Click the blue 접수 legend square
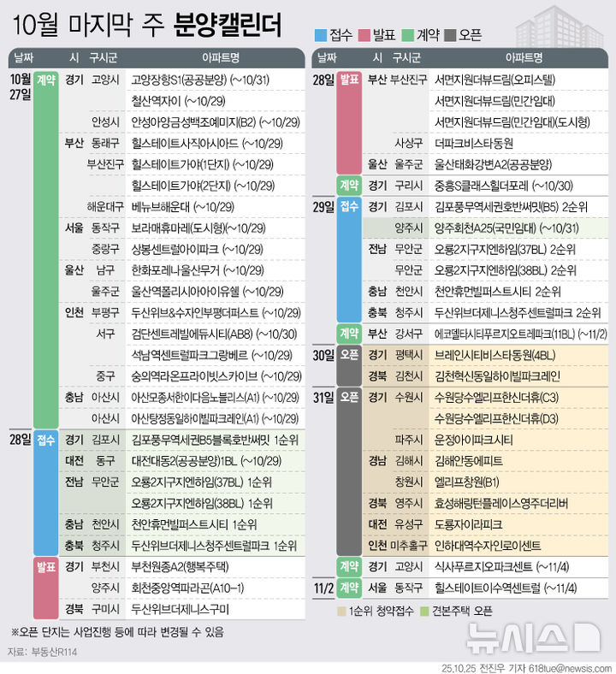616x674 pixels. click(320, 35)
